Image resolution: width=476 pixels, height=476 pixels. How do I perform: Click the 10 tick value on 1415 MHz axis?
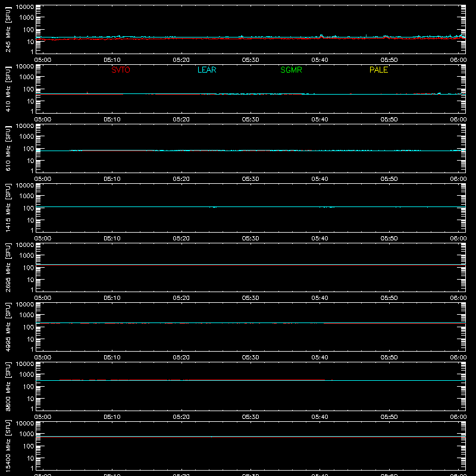30,220
